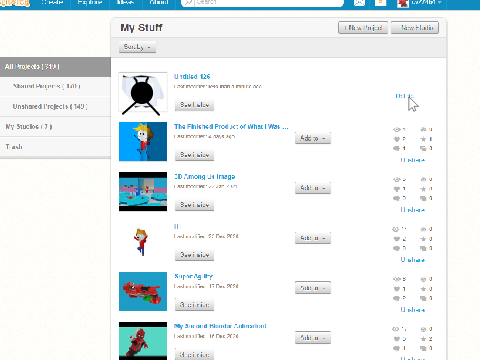Open the 3D Among Us Image title link
Image resolution: width=480 pixels, height=360 pixels.
click(204, 176)
